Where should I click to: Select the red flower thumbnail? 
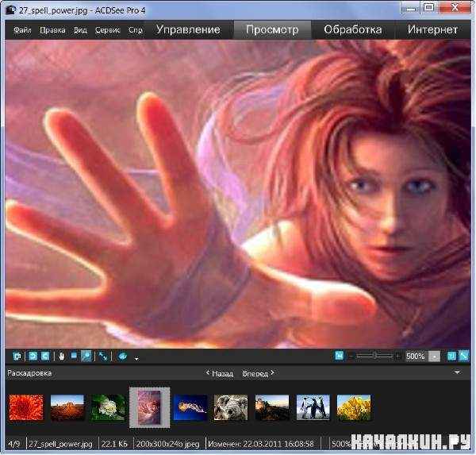[x=26, y=407]
